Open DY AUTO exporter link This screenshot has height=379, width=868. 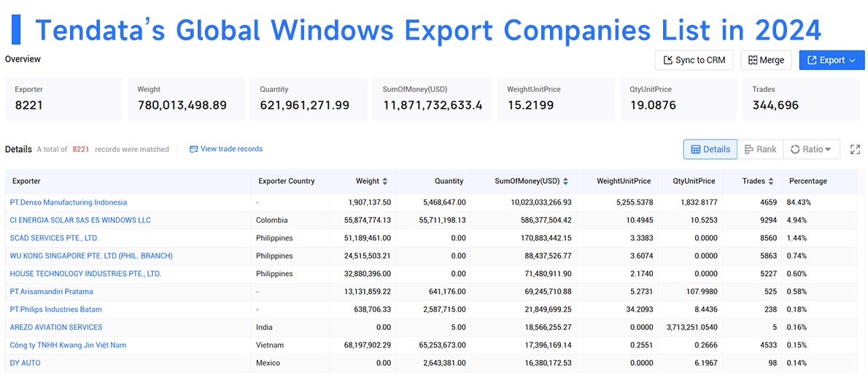pyautogui.click(x=25, y=363)
